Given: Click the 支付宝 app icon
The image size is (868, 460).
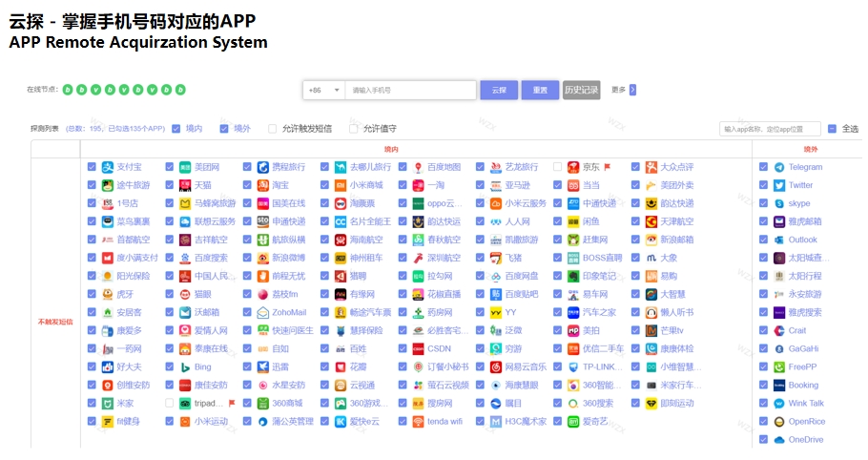Looking at the screenshot, I should click(x=108, y=167).
